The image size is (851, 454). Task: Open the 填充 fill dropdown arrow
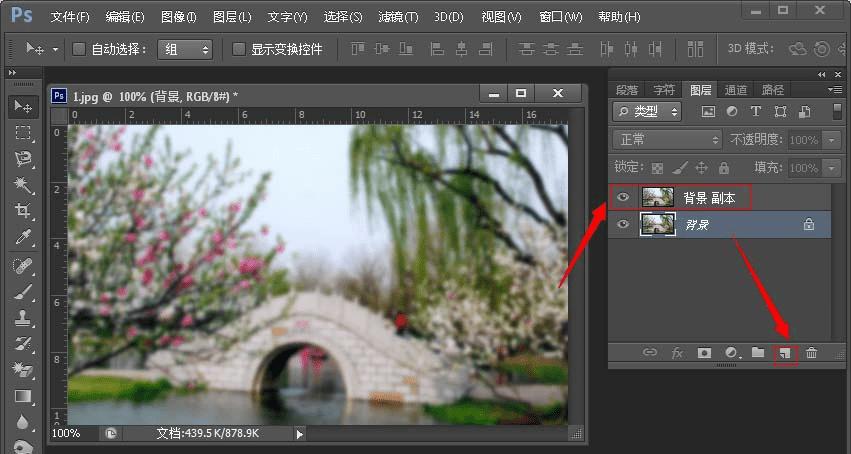pyautogui.click(x=832, y=168)
